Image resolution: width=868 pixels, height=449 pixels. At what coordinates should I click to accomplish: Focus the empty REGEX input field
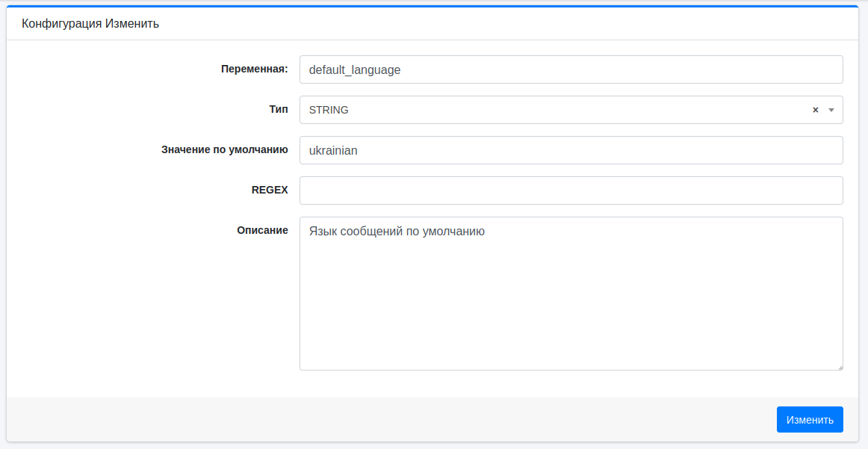point(571,191)
